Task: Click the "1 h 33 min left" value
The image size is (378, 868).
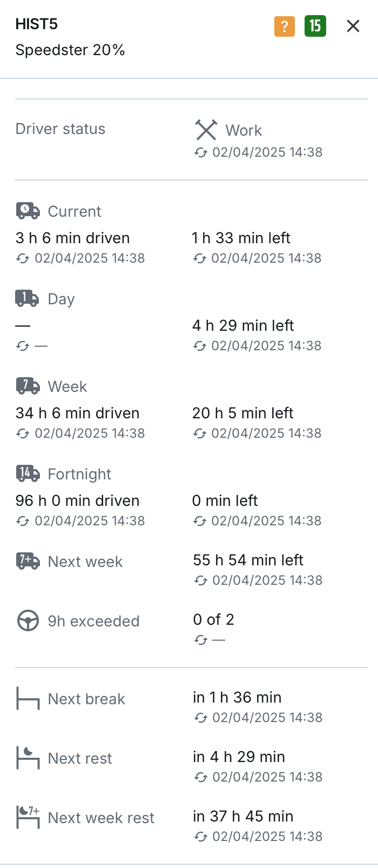Action: click(241, 238)
